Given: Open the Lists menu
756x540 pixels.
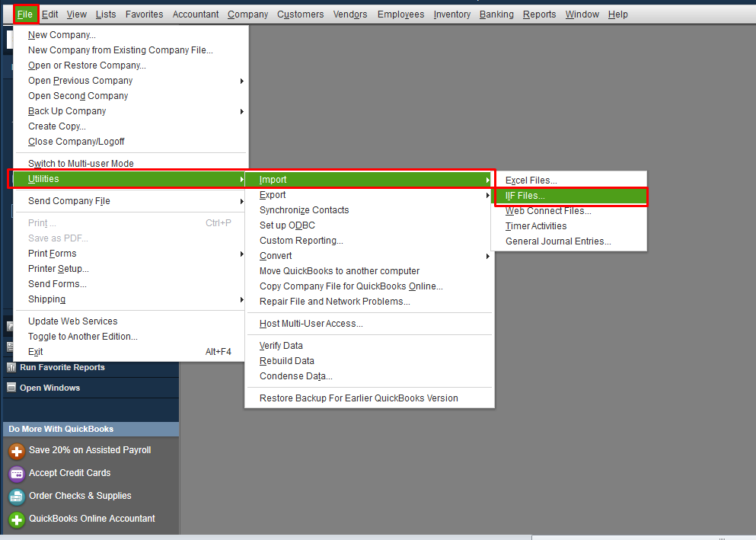Looking at the screenshot, I should pyautogui.click(x=106, y=14).
